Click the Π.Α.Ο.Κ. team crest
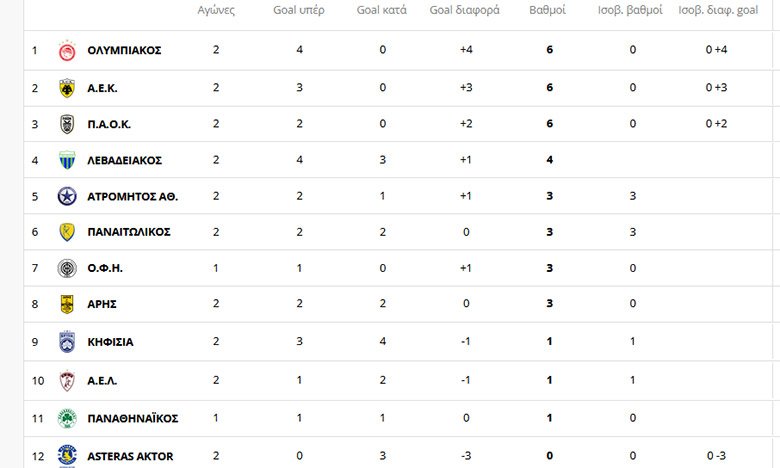 pos(67,124)
